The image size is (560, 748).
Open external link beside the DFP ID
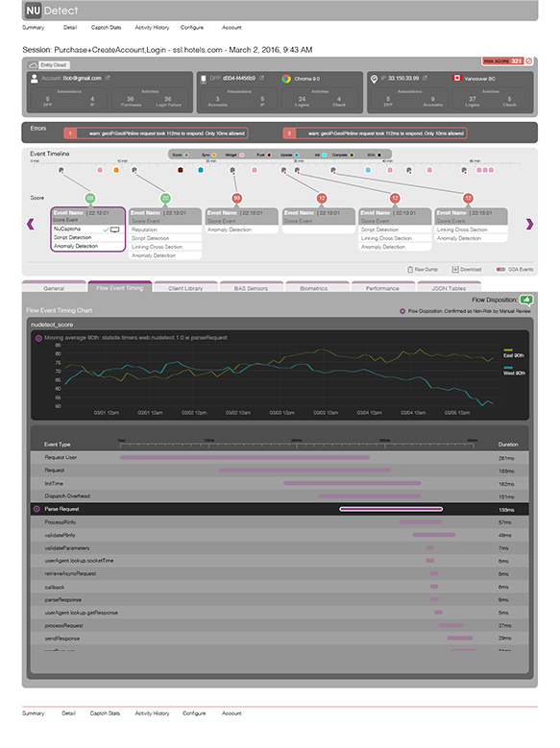(x=261, y=78)
